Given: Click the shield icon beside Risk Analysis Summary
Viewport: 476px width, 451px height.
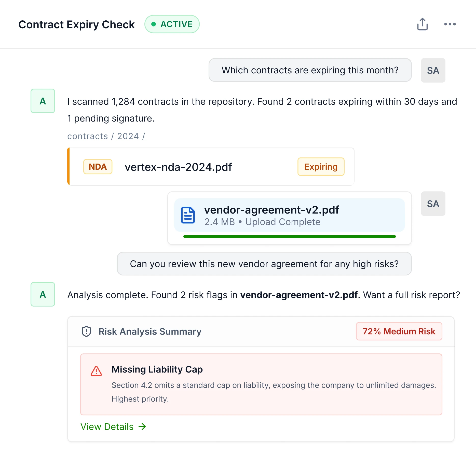Looking at the screenshot, I should (86, 331).
